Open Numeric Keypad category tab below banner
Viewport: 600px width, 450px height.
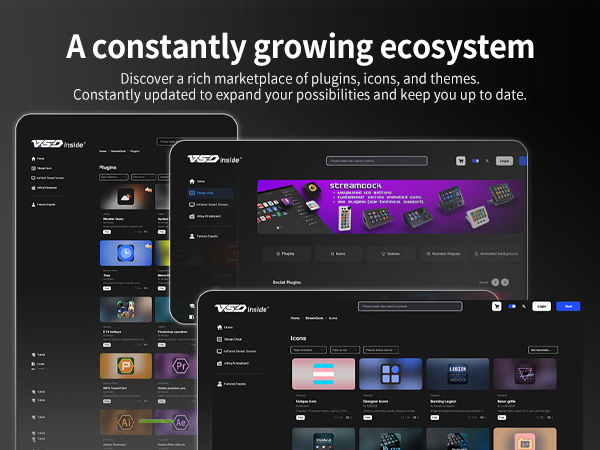[x=443, y=254]
